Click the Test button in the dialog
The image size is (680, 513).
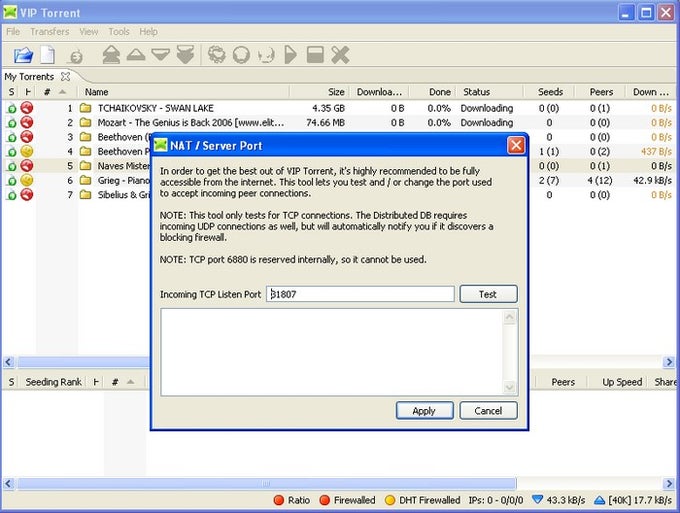click(488, 294)
